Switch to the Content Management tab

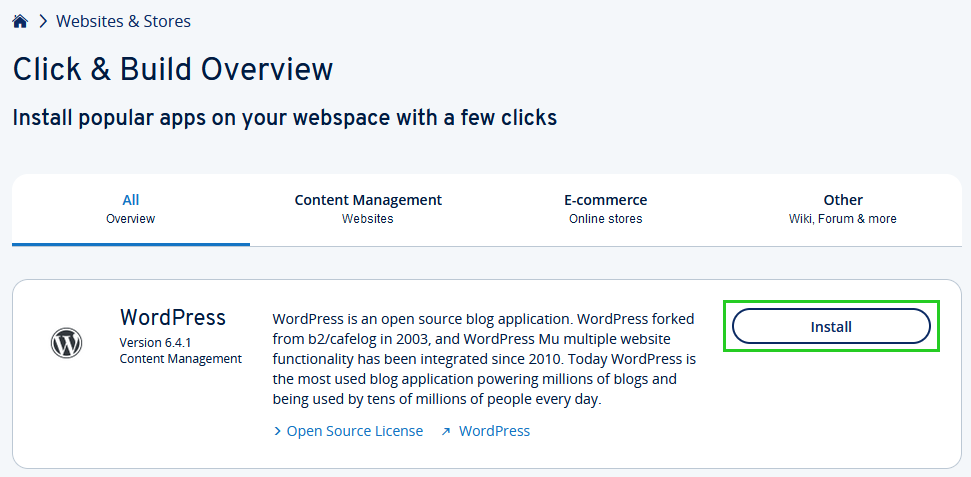pos(368,209)
